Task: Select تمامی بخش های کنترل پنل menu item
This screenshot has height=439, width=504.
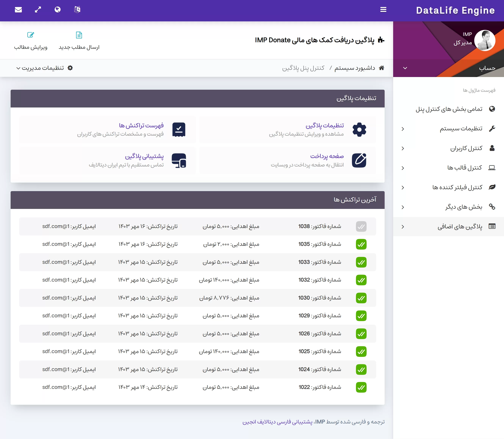Action: coord(449,109)
